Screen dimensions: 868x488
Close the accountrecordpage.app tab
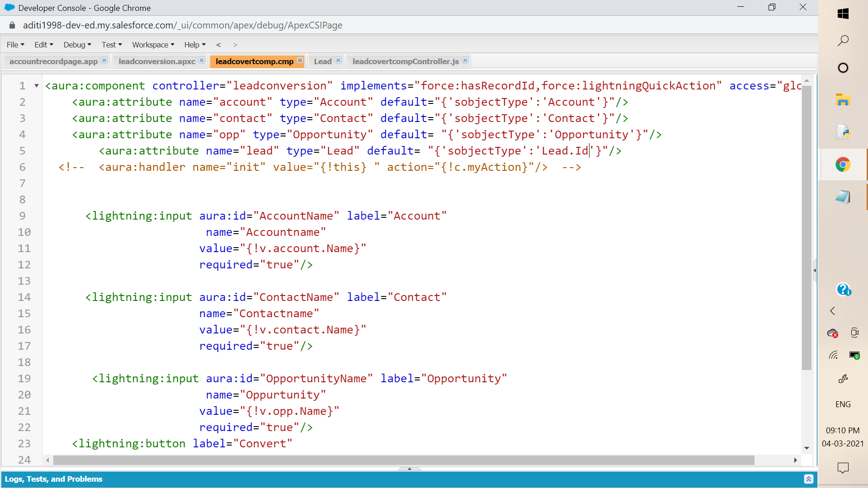(104, 60)
